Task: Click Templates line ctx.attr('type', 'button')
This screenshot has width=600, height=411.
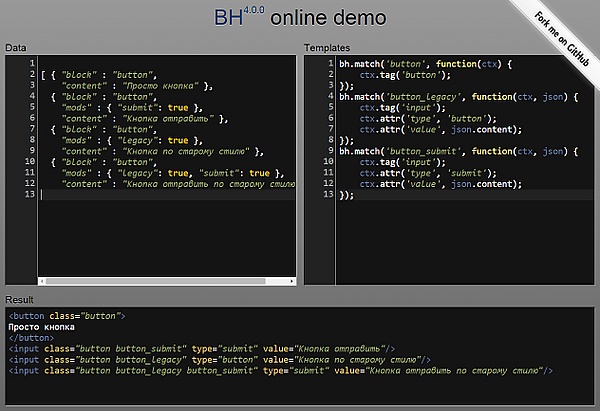Action: pyautogui.click(x=428, y=119)
